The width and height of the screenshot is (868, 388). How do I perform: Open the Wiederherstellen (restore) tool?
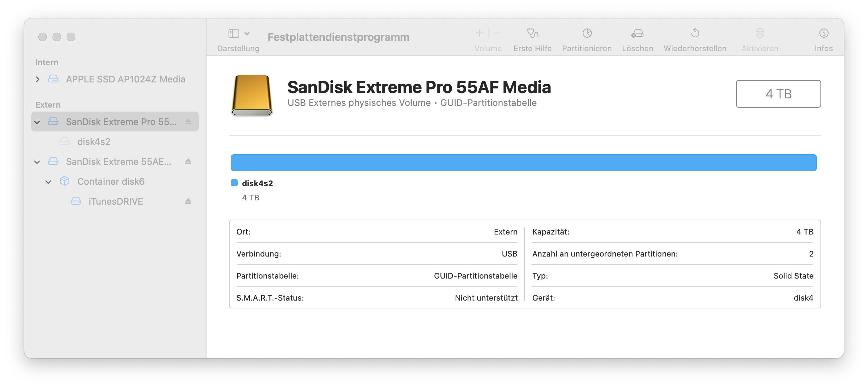click(x=695, y=36)
